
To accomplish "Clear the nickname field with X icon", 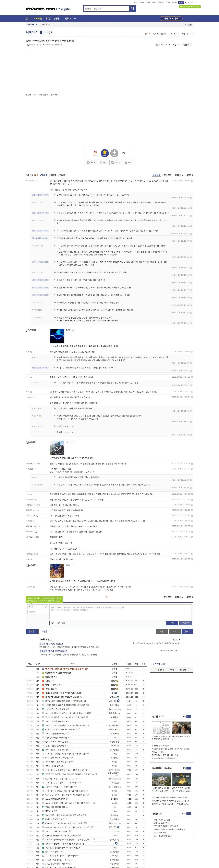I will pos(46,607).
